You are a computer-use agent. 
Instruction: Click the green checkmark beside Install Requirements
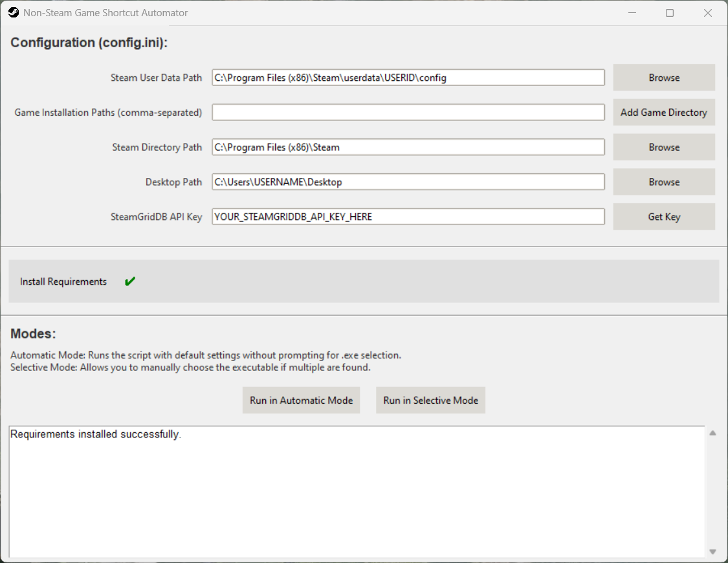pyautogui.click(x=130, y=281)
